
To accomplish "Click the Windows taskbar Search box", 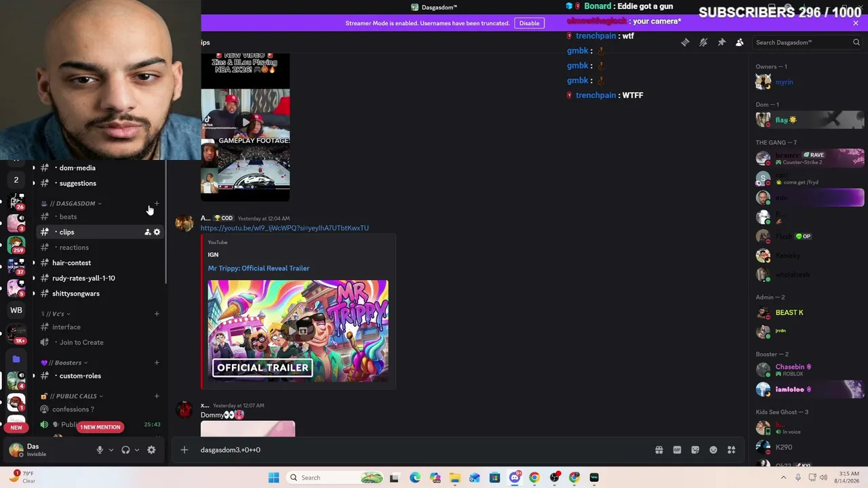I will tap(335, 478).
